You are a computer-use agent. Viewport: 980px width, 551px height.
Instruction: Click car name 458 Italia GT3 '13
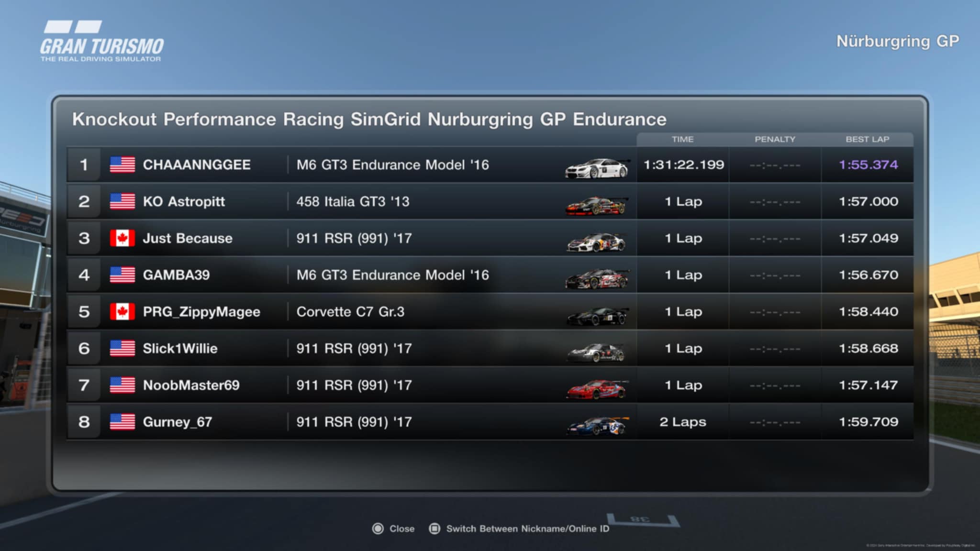pyautogui.click(x=353, y=201)
